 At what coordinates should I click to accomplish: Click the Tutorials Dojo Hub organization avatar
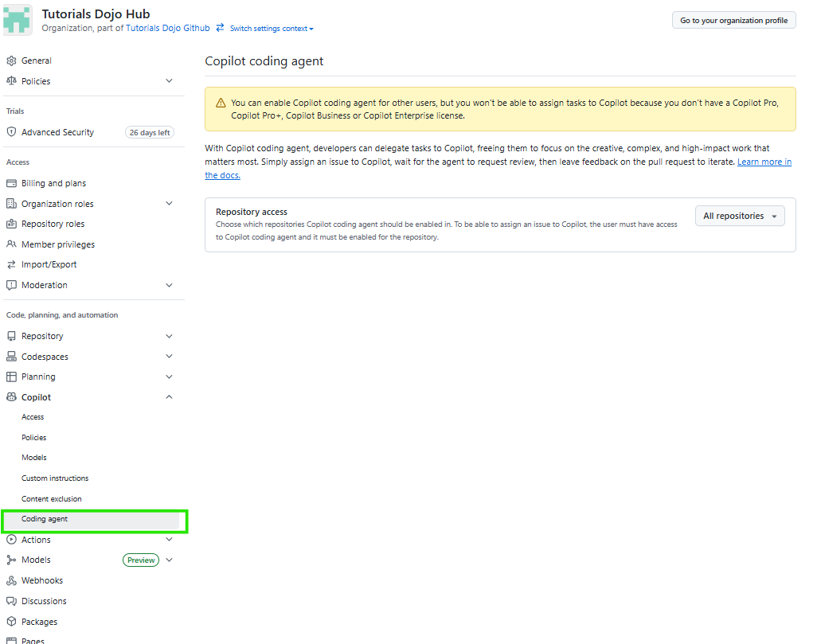17,19
